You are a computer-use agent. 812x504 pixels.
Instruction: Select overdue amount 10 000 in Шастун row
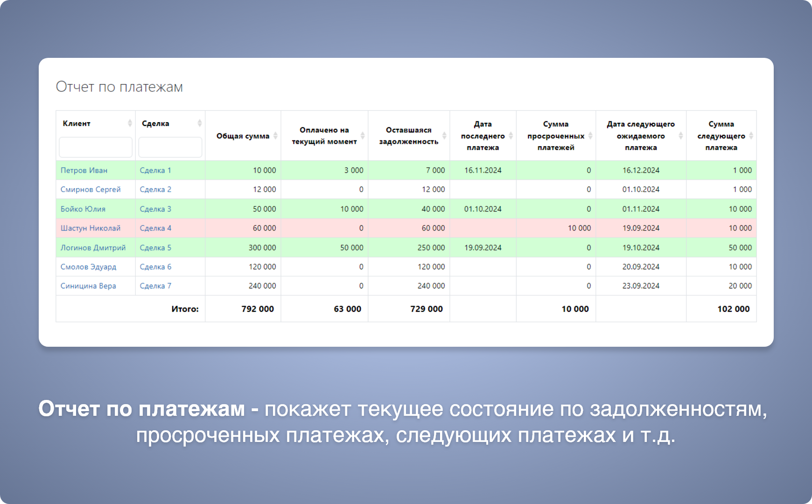pos(579,228)
